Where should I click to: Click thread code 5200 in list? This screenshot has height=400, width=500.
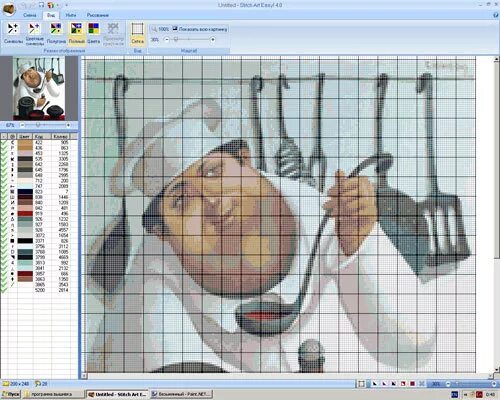click(40, 290)
